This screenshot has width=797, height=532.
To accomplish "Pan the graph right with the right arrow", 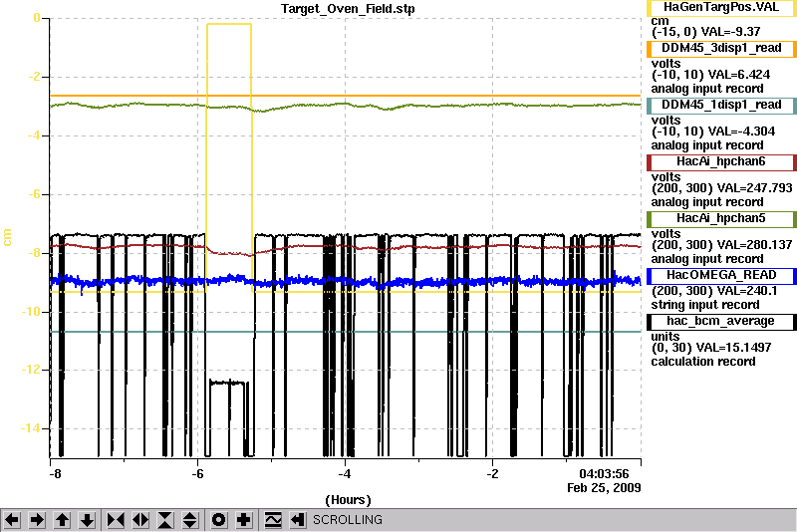I will coord(37,520).
